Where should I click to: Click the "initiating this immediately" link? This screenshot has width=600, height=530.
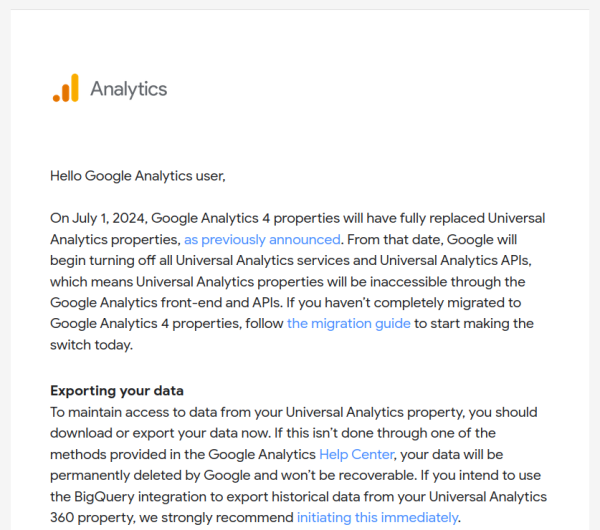pos(377,517)
